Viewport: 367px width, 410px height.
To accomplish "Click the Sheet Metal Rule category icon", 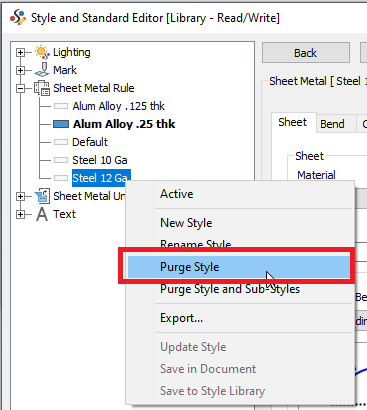I will 42,88.
